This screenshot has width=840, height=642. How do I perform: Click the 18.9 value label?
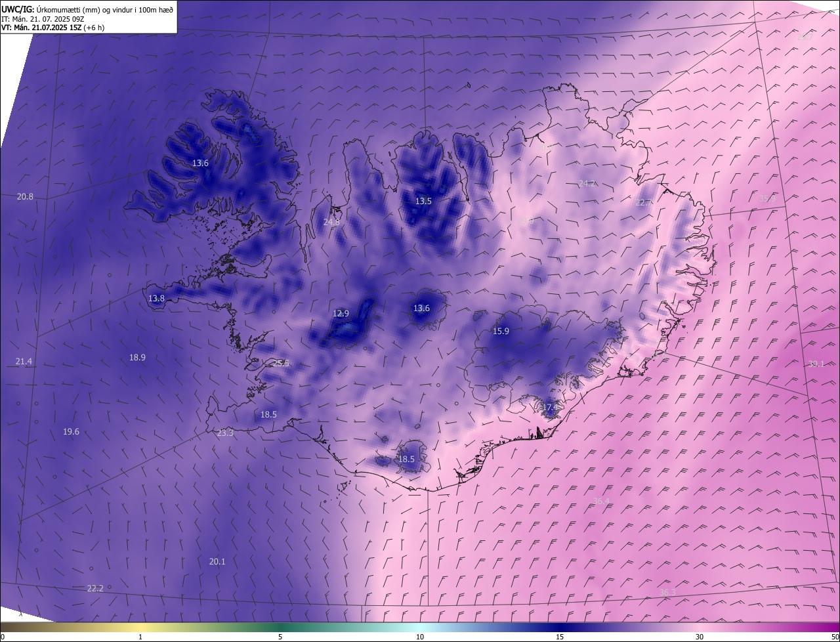point(137,357)
